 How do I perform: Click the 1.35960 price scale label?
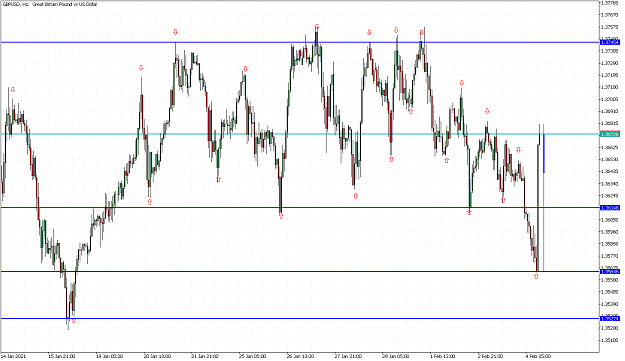[x=610, y=232]
